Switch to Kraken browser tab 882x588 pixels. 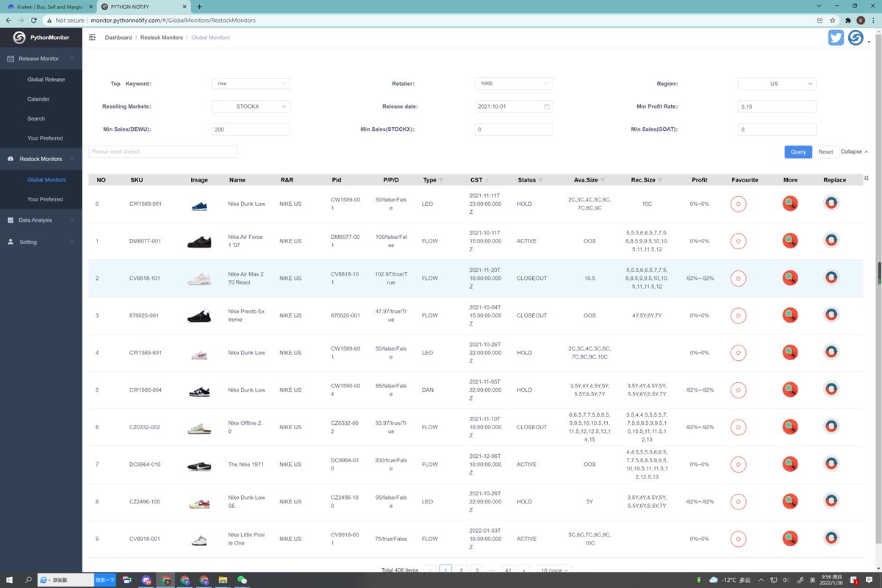pos(48,7)
